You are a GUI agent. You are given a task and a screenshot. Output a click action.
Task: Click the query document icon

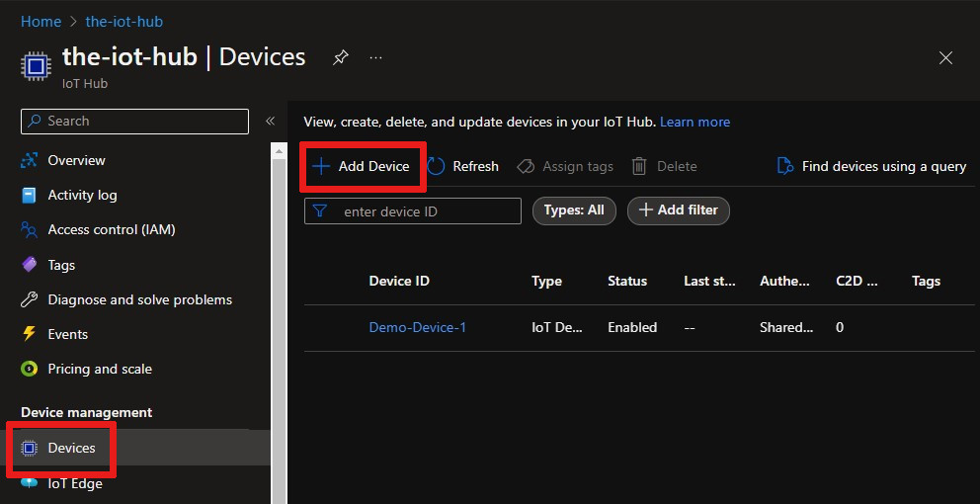[785, 166]
